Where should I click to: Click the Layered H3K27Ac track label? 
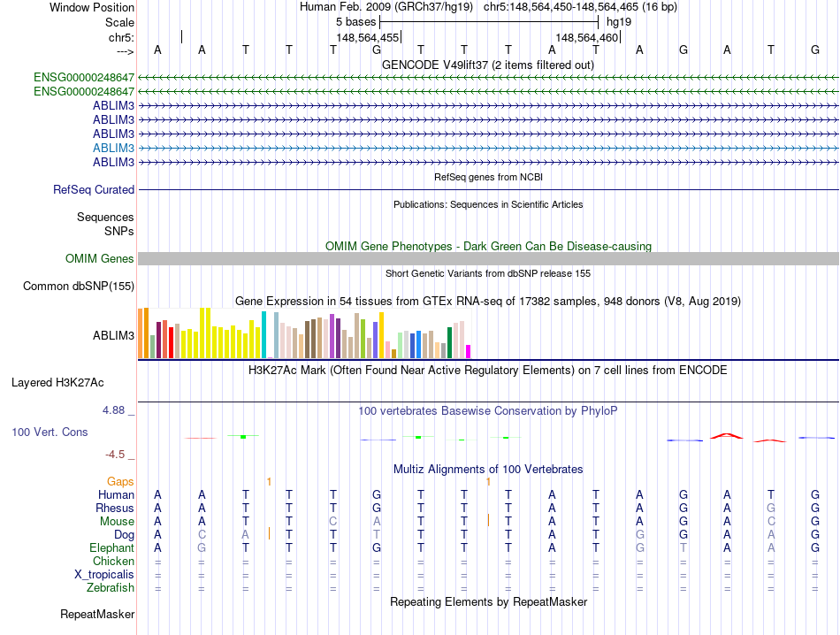57,383
